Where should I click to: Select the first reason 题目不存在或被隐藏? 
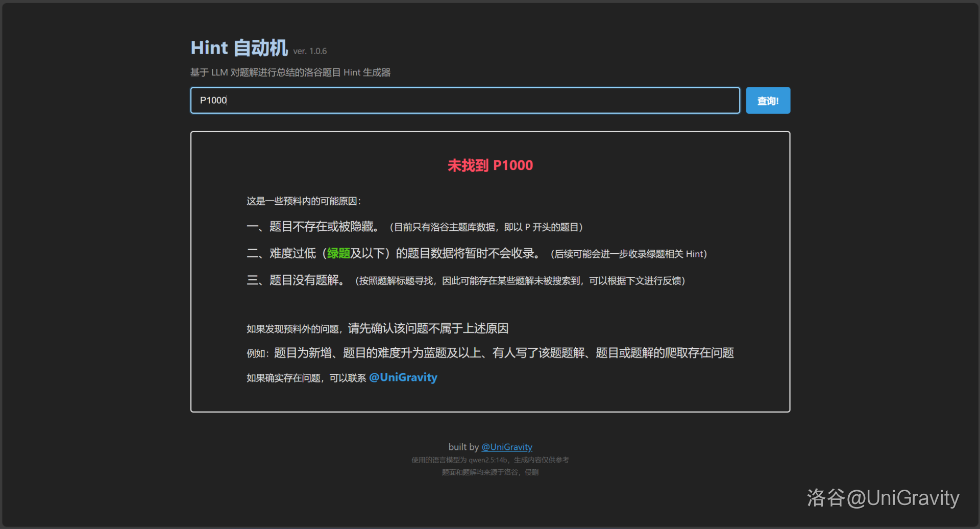click(x=324, y=227)
